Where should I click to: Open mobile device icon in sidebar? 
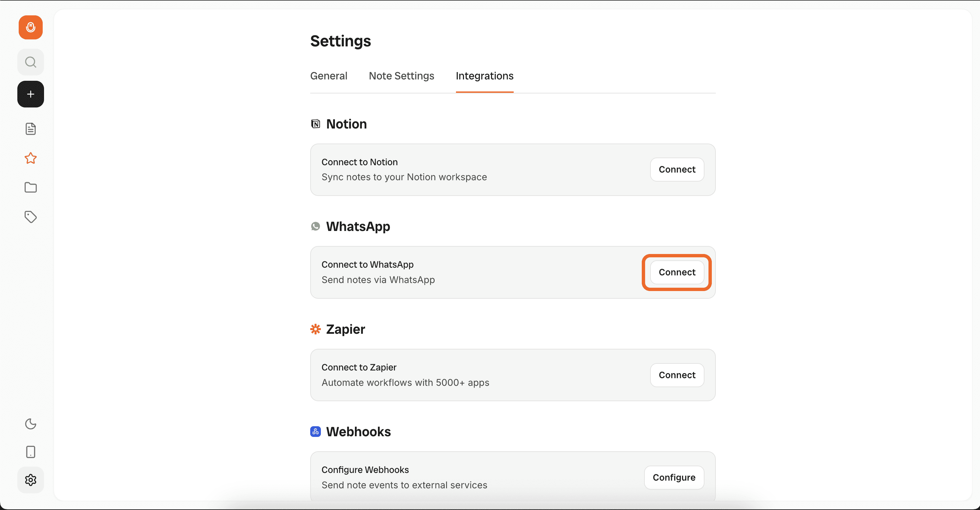[x=30, y=452]
